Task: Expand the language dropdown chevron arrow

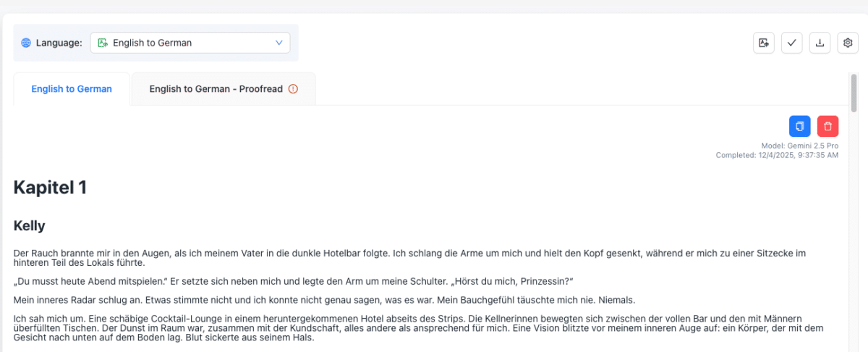Action: [x=279, y=43]
